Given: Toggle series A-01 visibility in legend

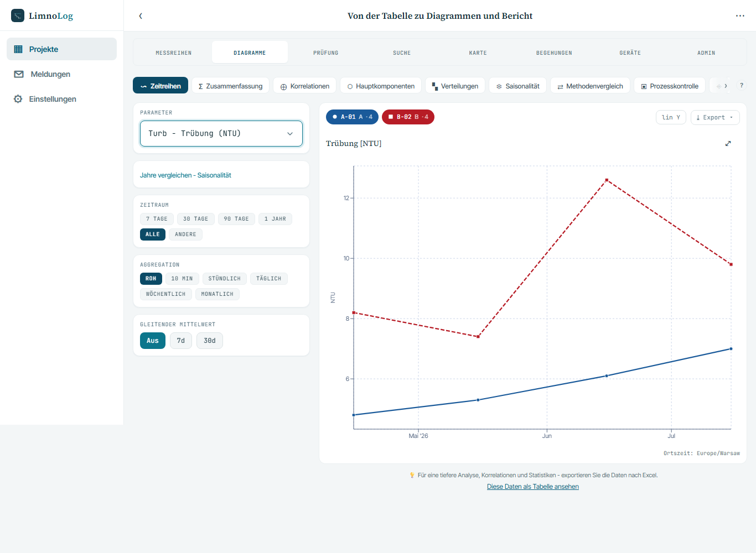Looking at the screenshot, I should (x=353, y=117).
